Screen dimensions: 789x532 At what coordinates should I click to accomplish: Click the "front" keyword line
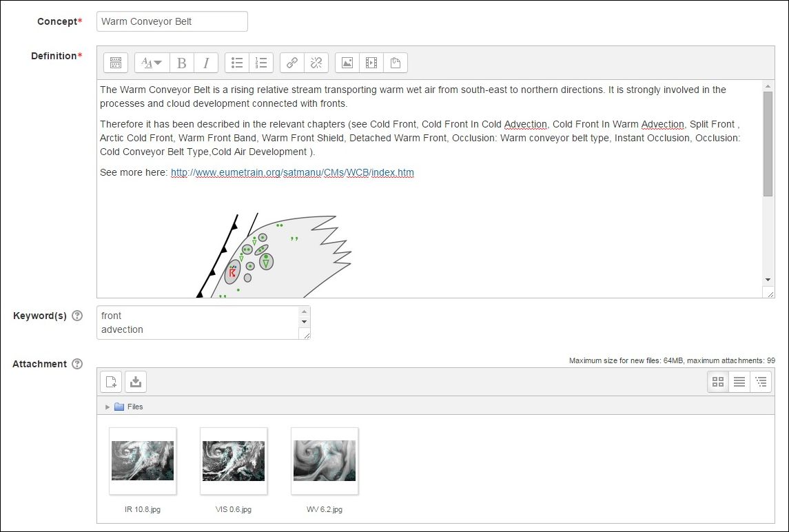(111, 316)
